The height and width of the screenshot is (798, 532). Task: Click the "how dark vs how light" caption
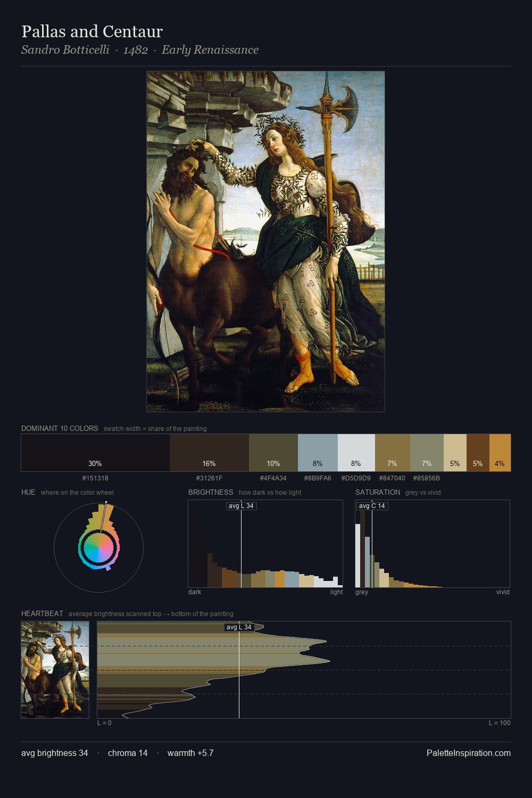[270, 493]
